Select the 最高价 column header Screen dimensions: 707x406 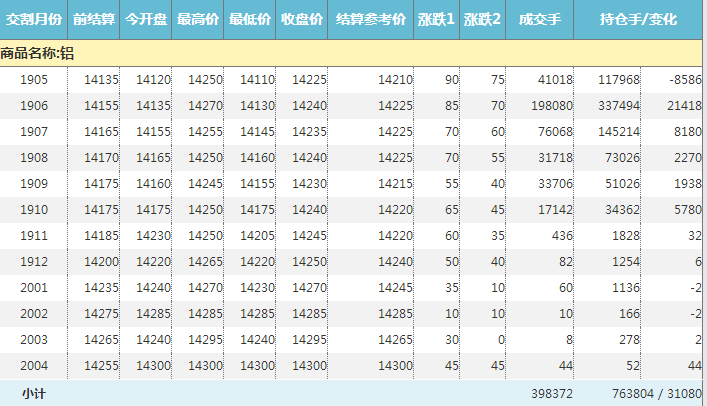[198, 19]
